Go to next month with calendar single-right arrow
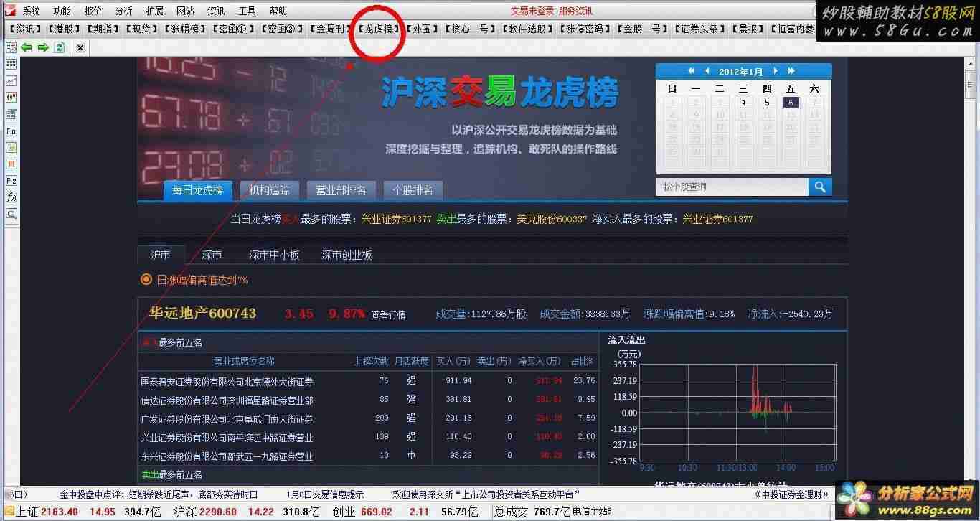 [776, 71]
